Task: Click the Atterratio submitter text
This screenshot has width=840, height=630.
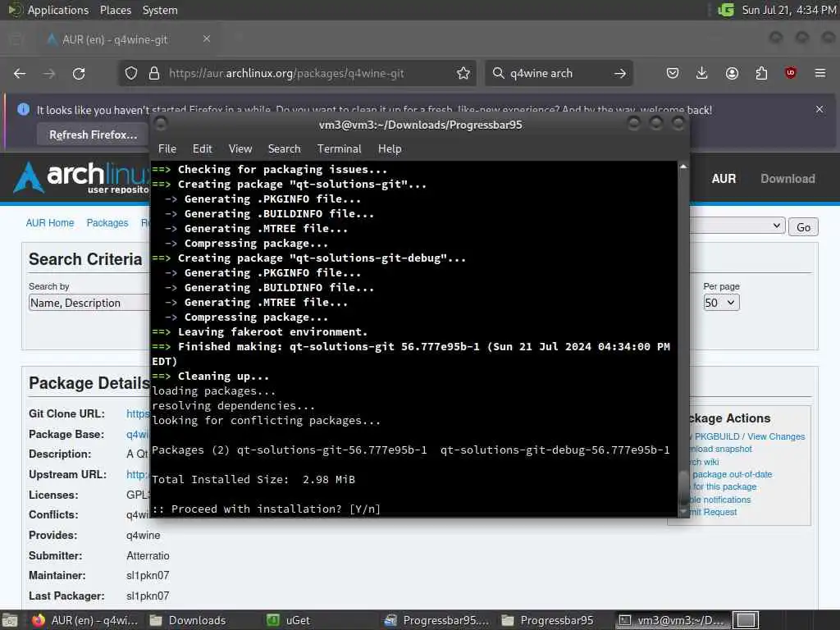Action: coord(148,555)
